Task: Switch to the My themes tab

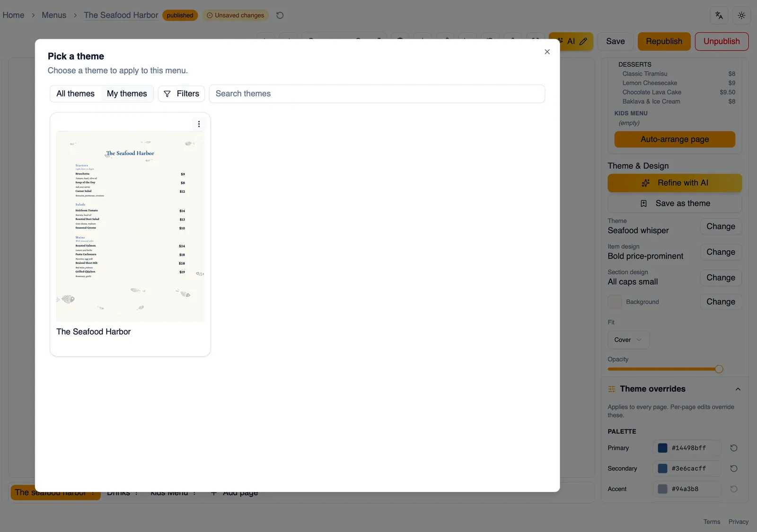Action: (127, 94)
